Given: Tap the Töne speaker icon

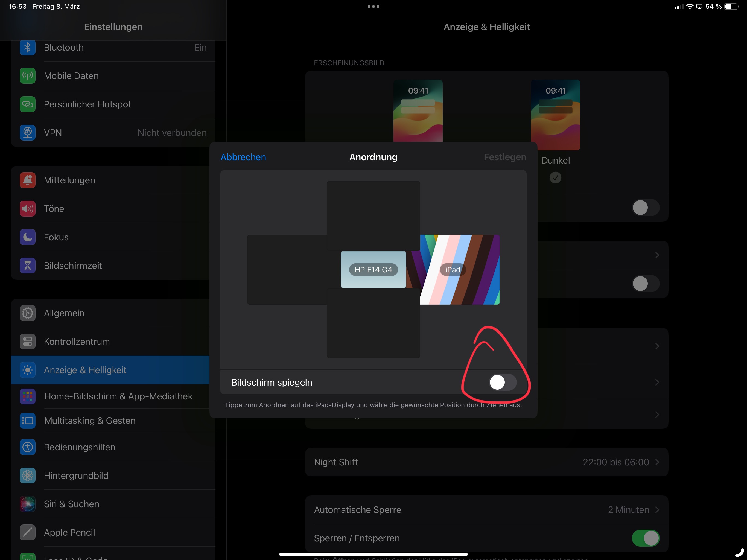Looking at the screenshot, I should [x=27, y=209].
